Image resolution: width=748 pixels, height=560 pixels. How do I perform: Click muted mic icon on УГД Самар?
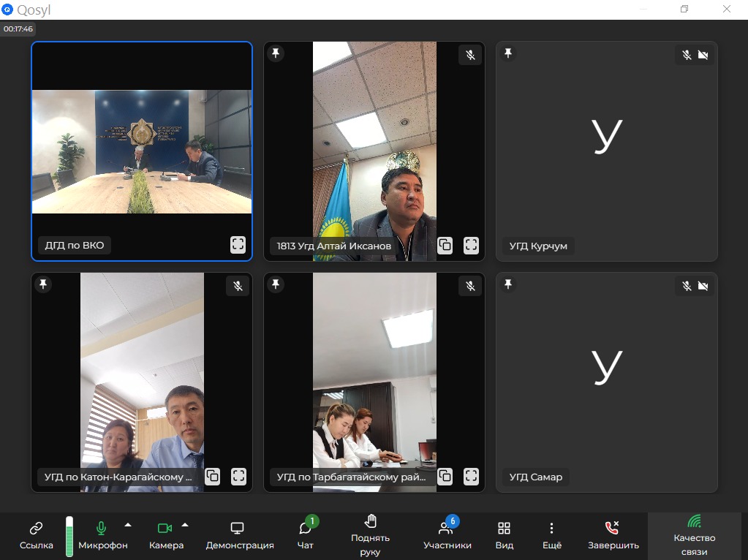(x=687, y=286)
